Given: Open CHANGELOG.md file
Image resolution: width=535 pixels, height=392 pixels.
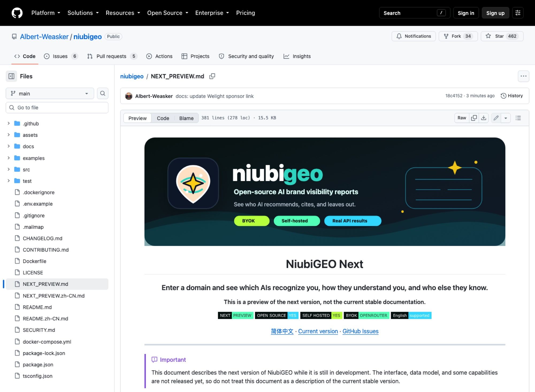Looking at the screenshot, I should (43, 238).
